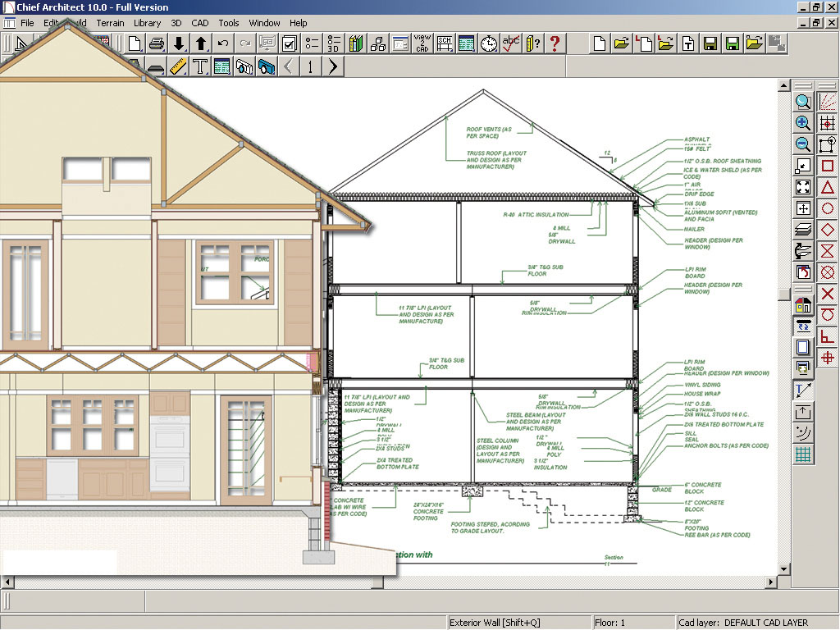Viewport: 840px width, 630px height.
Task: Toggle the angle snap rays icon
Action: click(828, 101)
